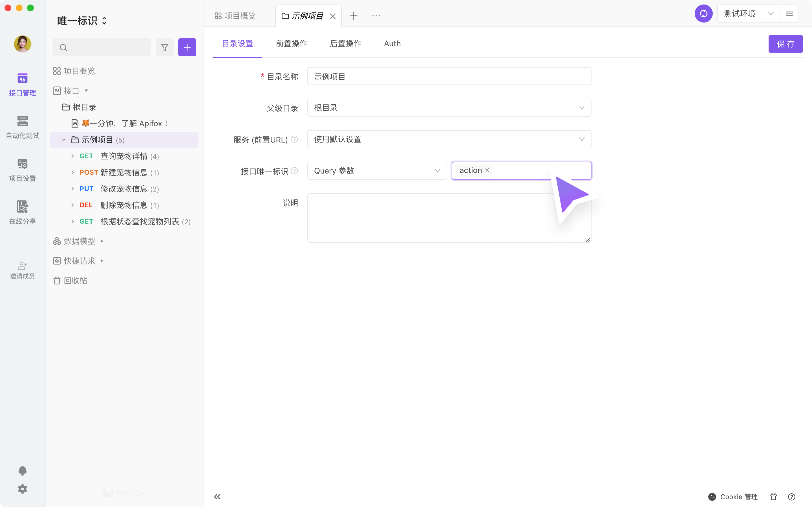Screen dimensions: 812x507
Task: Switch to the Auth tab
Action: point(392,44)
